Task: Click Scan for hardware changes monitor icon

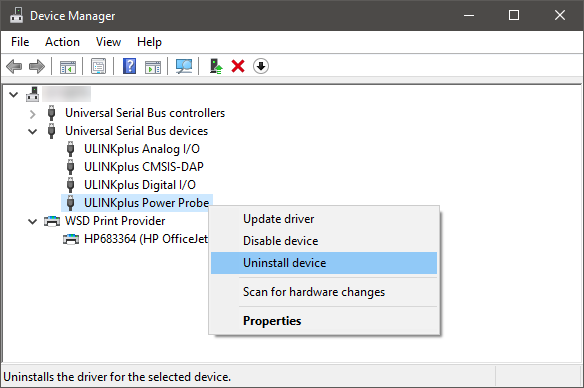Action: coord(184,67)
